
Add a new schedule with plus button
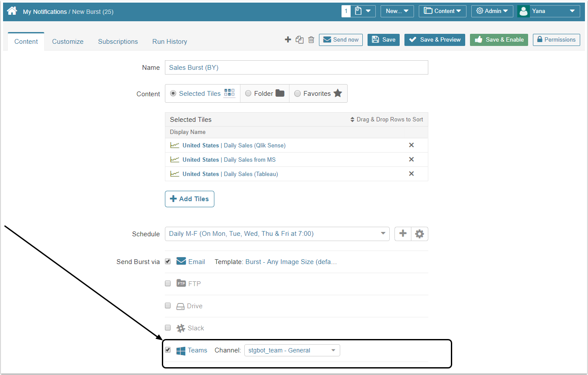point(403,234)
